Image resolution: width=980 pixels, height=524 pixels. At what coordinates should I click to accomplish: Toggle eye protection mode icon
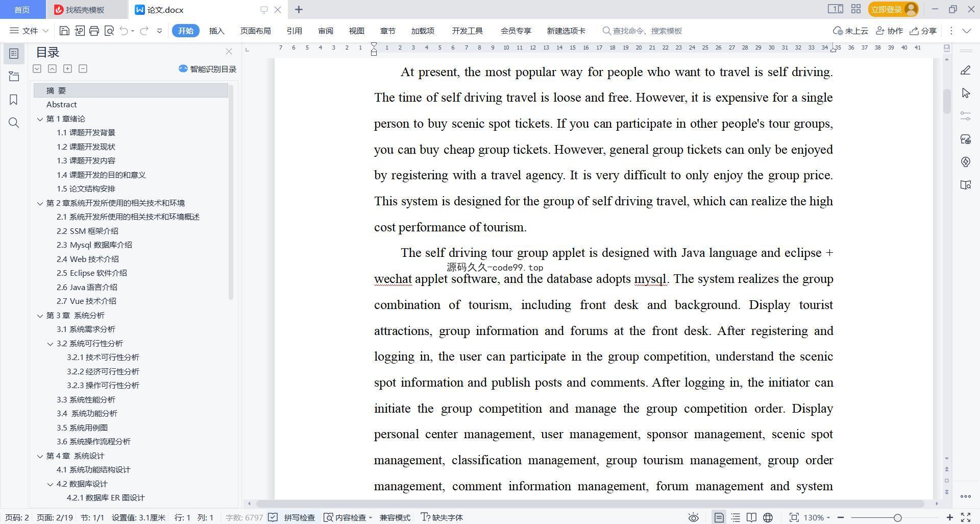coord(693,517)
